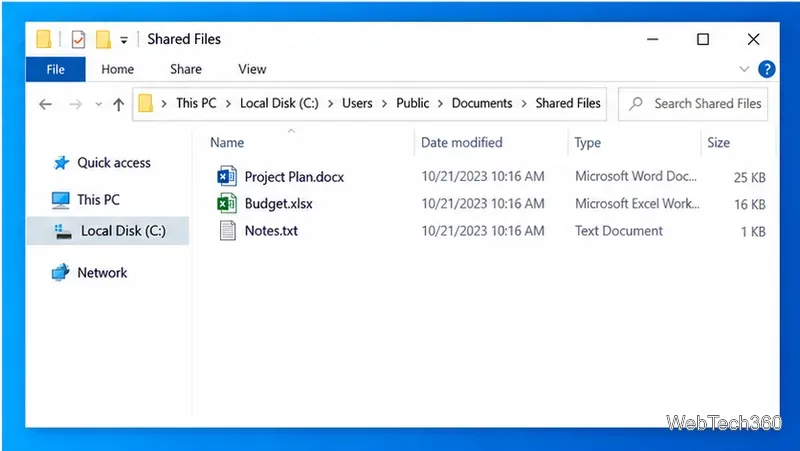Viewport: 800px width, 451px height.
Task: Go up one folder level
Action: coord(118,105)
